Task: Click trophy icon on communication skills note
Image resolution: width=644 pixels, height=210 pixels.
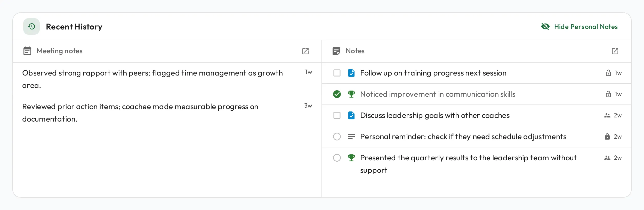Action: [351, 94]
